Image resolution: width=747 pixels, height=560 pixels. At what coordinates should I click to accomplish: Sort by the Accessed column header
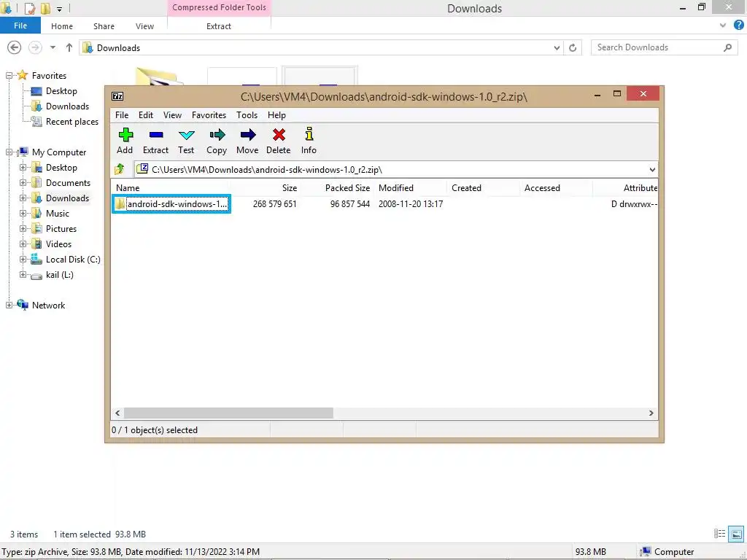557,187
